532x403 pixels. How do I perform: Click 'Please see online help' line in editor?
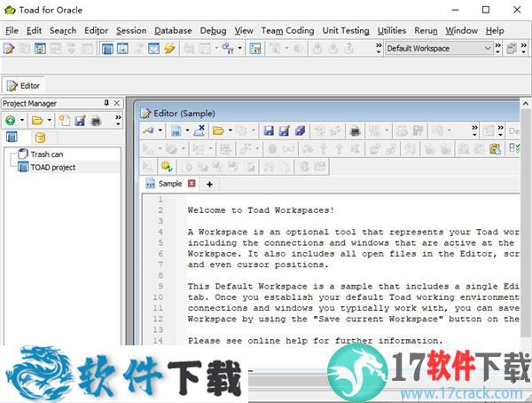point(316,341)
